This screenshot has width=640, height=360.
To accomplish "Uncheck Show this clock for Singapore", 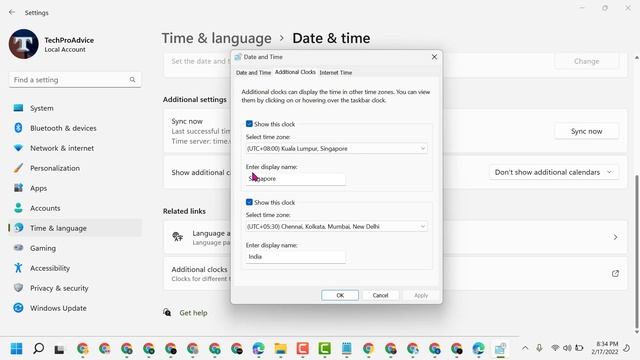I will (x=249, y=124).
